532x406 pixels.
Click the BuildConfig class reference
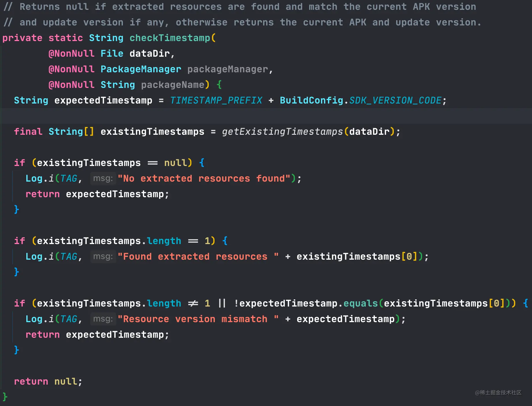(x=311, y=100)
